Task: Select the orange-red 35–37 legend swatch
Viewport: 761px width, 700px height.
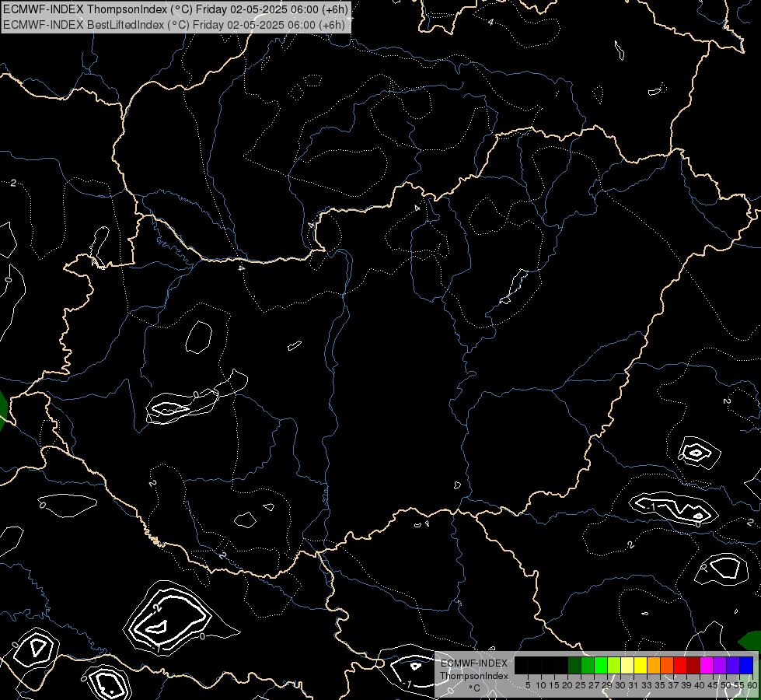Action: [x=667, y=665]
